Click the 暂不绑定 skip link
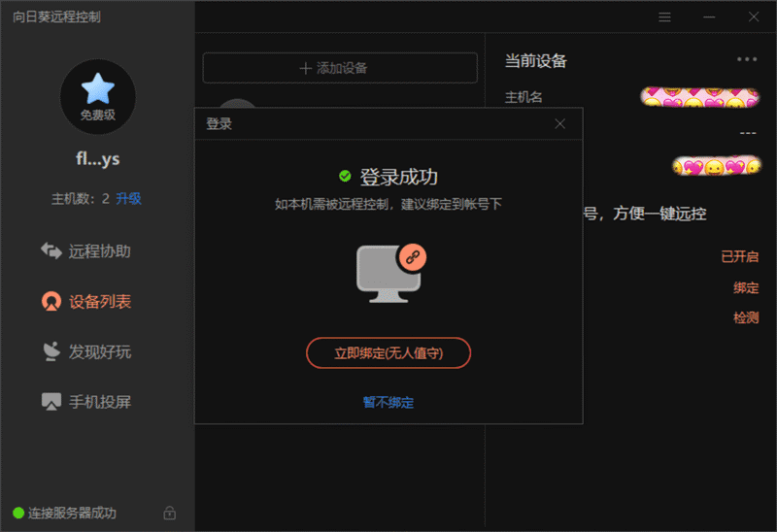777x532 pixels. [x=388, y=402]
